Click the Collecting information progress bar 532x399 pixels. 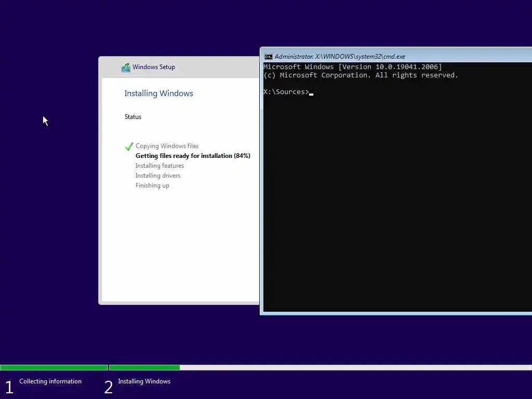(x=54, y=367)
